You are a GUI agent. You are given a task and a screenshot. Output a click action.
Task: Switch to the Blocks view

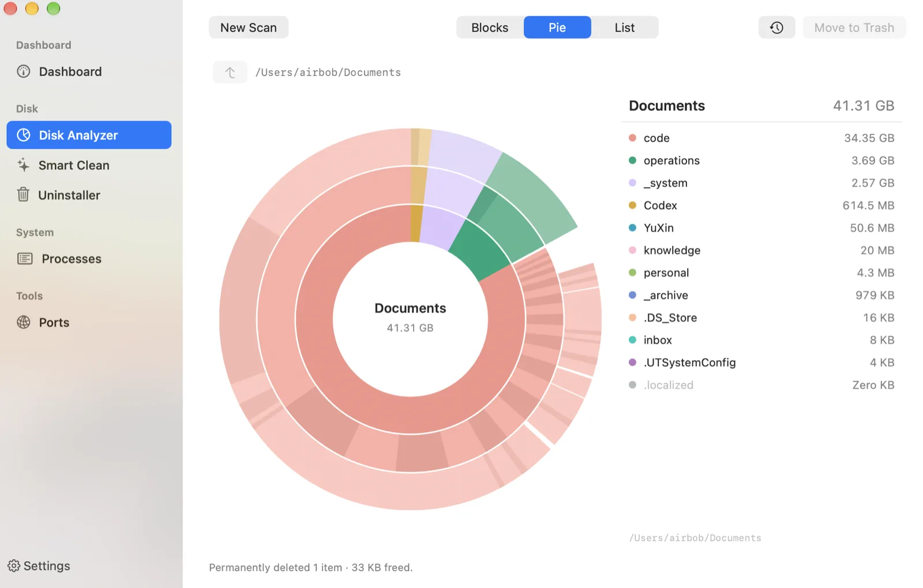tap(490, 28)
